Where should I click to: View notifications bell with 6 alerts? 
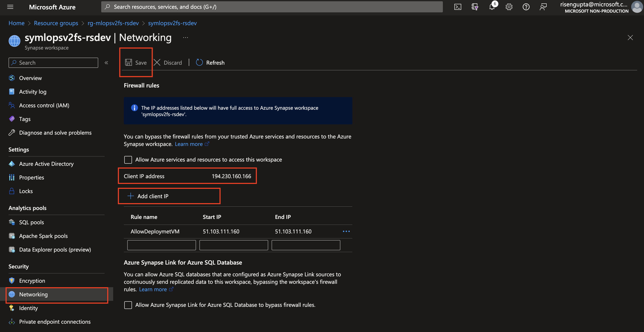[492, 7]
